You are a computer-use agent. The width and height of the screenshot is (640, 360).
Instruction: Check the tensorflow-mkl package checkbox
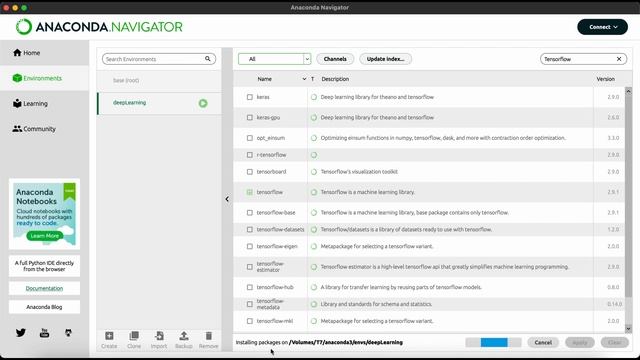point(249,321)
